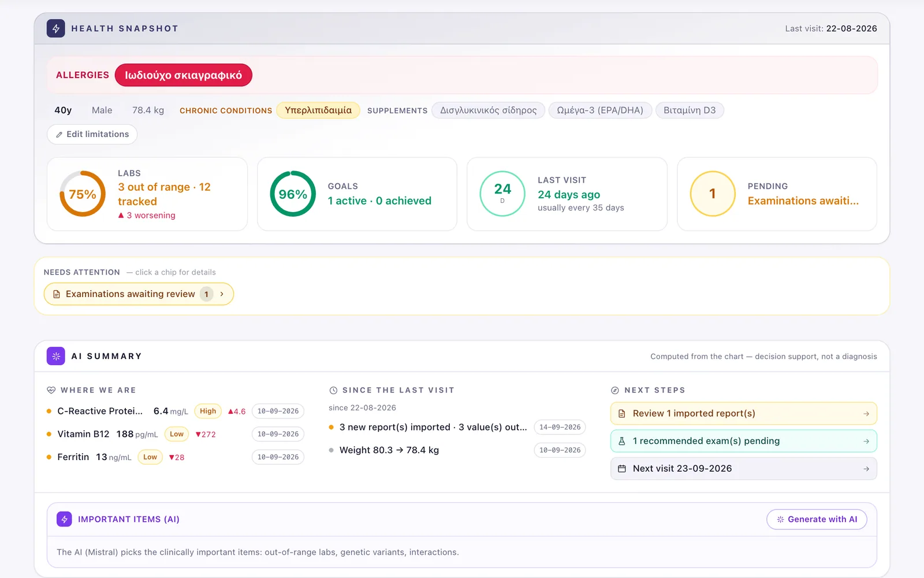
Task: Click the Ιωδιούχο σκιαγραφικό allergy badge
Action: coord(184,75)
